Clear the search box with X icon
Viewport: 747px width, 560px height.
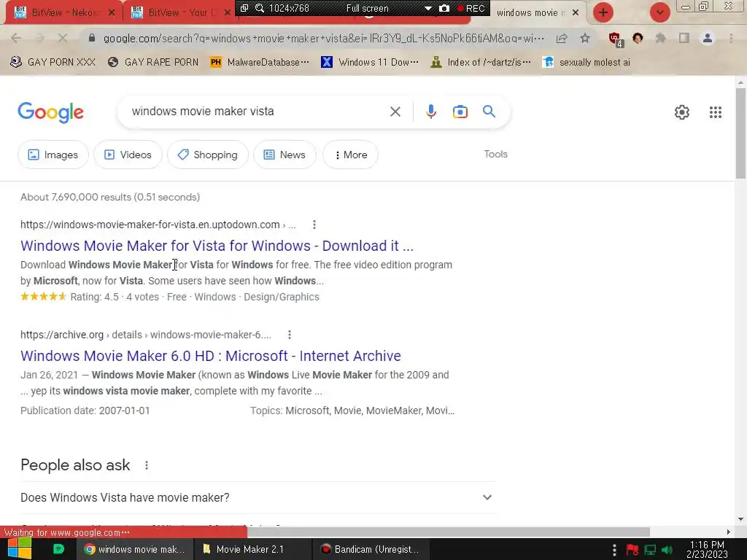click(395, 112)
